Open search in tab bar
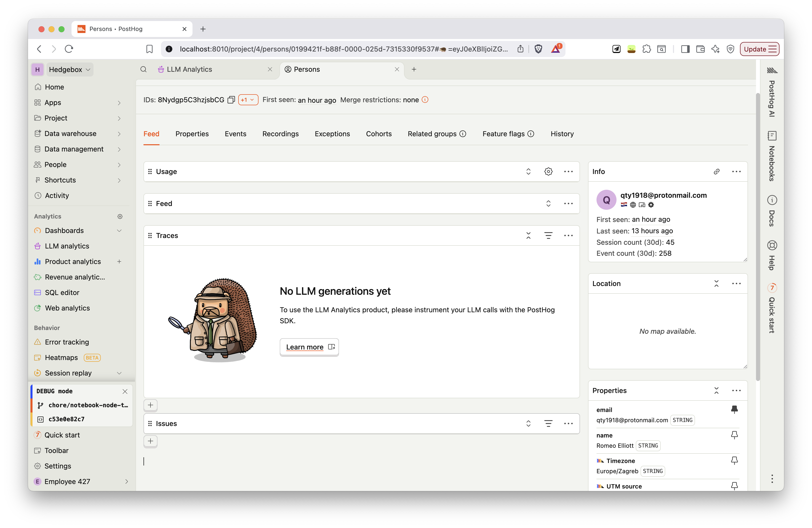 pos(144,69)
